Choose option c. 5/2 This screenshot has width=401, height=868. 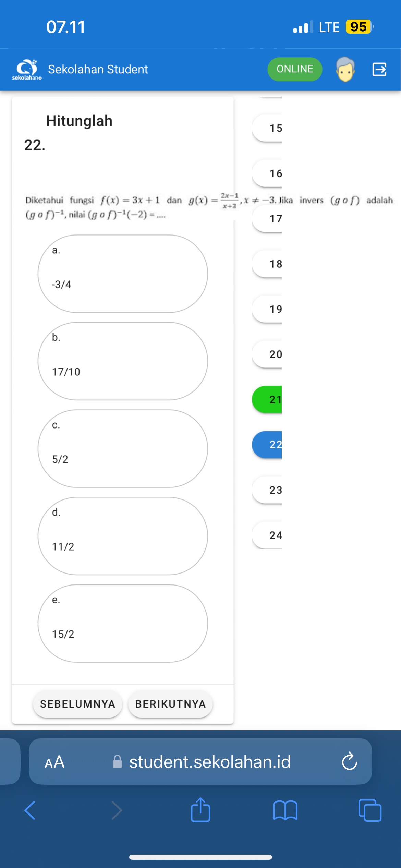pos(123,448)
